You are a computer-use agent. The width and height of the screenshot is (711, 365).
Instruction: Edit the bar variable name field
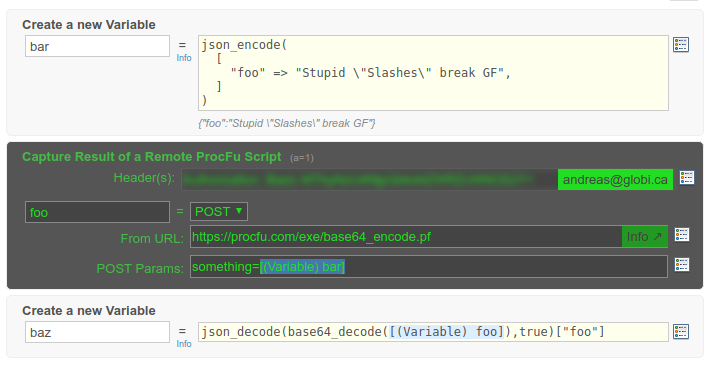[x=97, y=46]
